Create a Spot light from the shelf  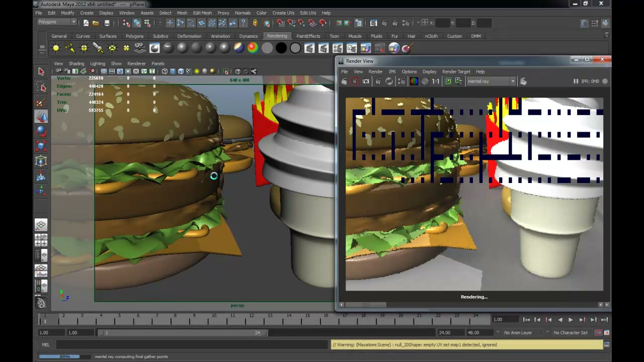pos(98,48)
